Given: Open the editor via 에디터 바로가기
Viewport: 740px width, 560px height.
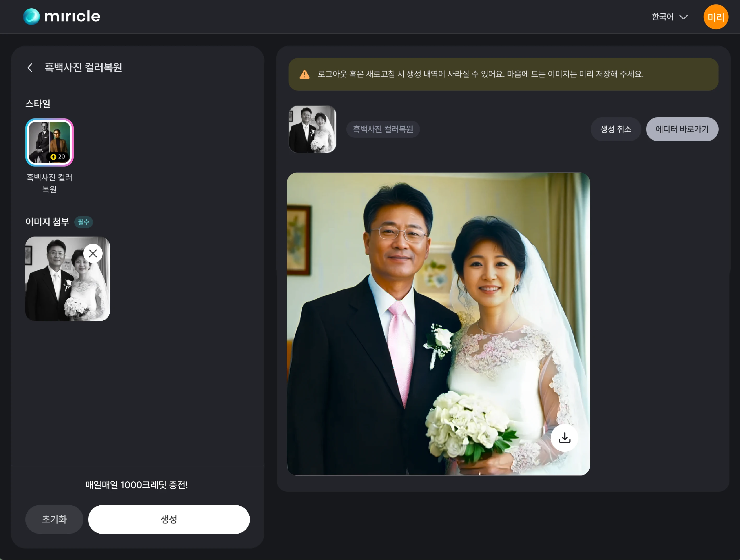Looking at the screenshot, I should 682,129.
